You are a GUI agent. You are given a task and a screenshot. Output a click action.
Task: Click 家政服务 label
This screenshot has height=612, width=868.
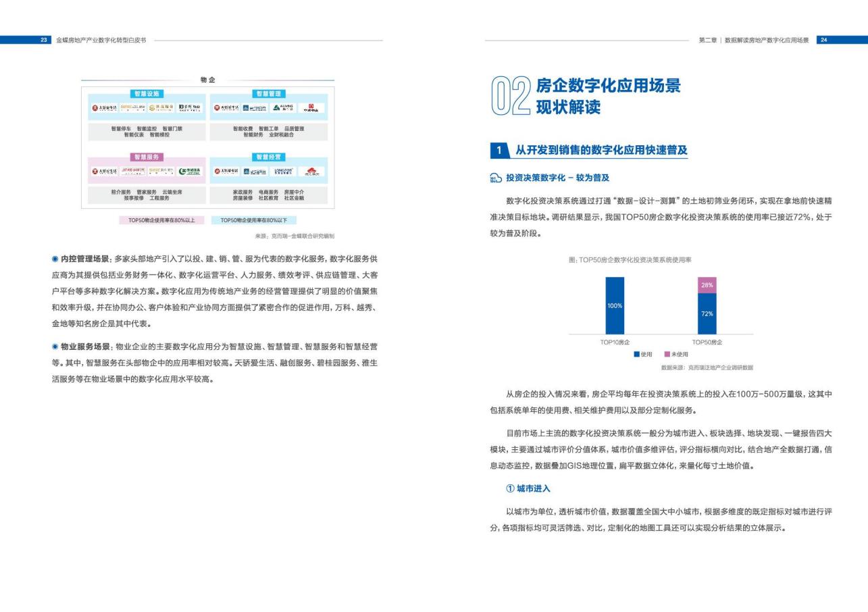click(243, 192)
